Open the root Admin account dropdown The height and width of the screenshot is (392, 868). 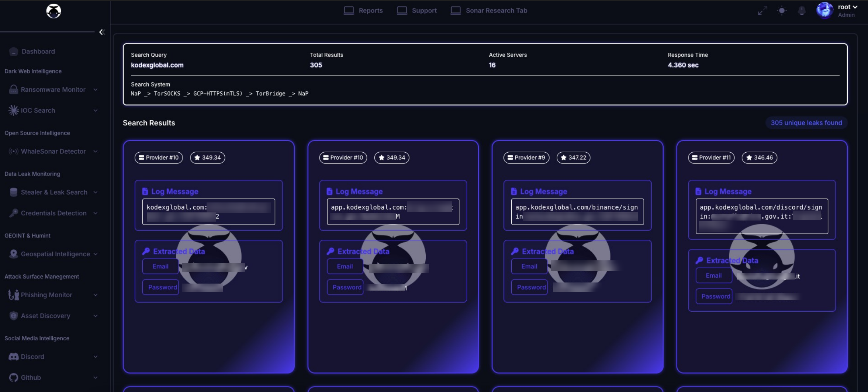tap(847, 10)
